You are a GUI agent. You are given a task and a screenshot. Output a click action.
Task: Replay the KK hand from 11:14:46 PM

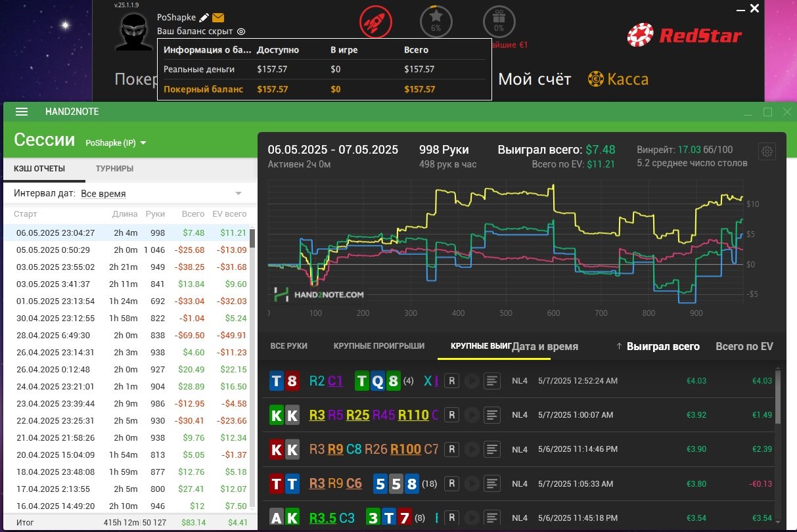(x=472, y=449)
